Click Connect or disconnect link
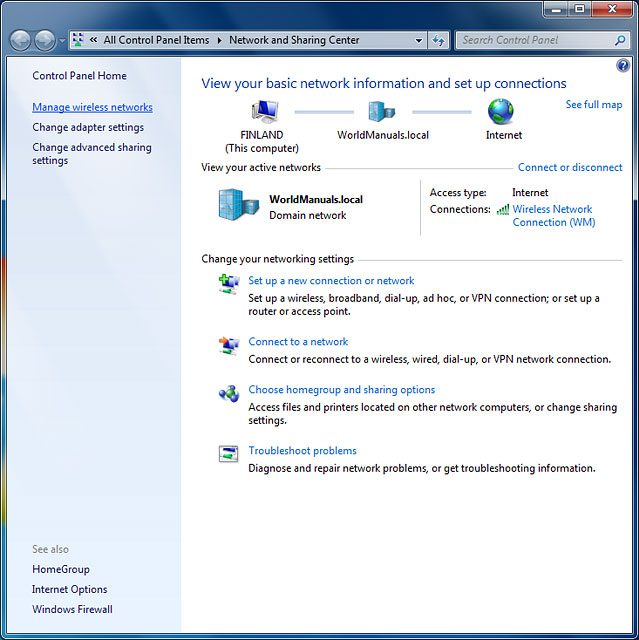639x640 pixels. (x=570, y=167)
